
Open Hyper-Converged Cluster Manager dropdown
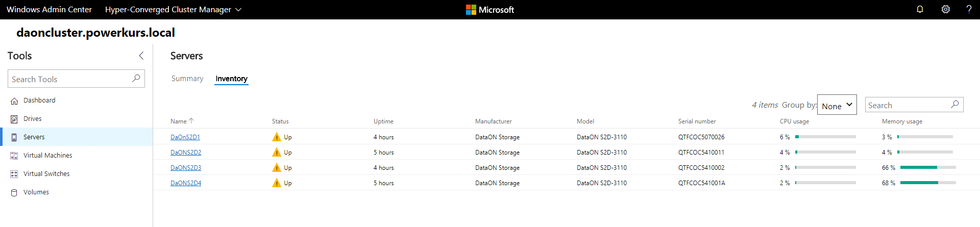click(x=173, y=10)
